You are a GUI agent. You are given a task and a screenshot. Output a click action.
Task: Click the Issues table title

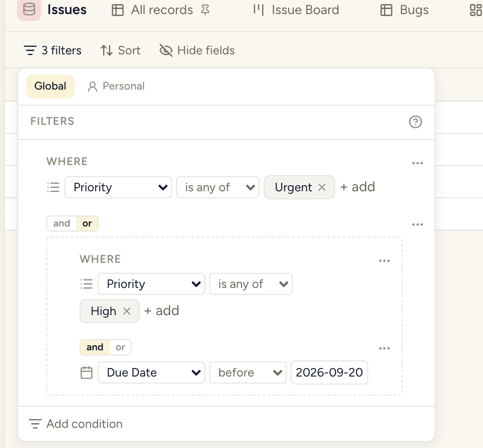point(67,10)
